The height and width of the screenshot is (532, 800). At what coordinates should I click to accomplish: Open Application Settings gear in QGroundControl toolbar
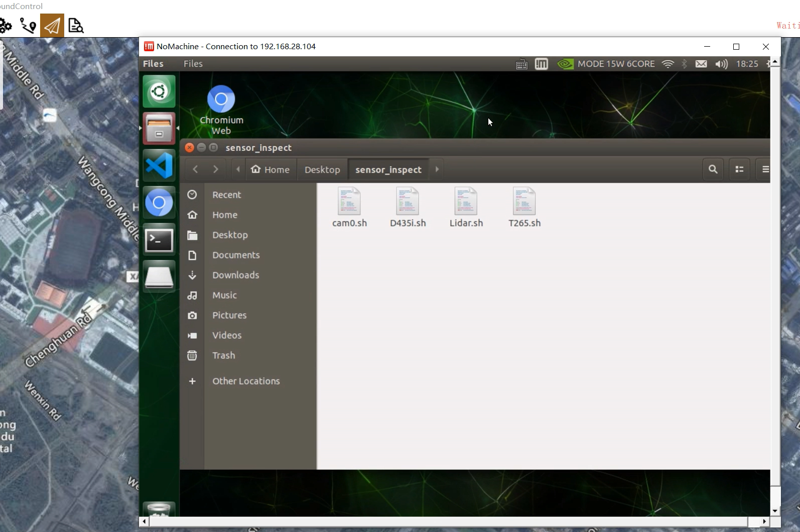(6, 26)
